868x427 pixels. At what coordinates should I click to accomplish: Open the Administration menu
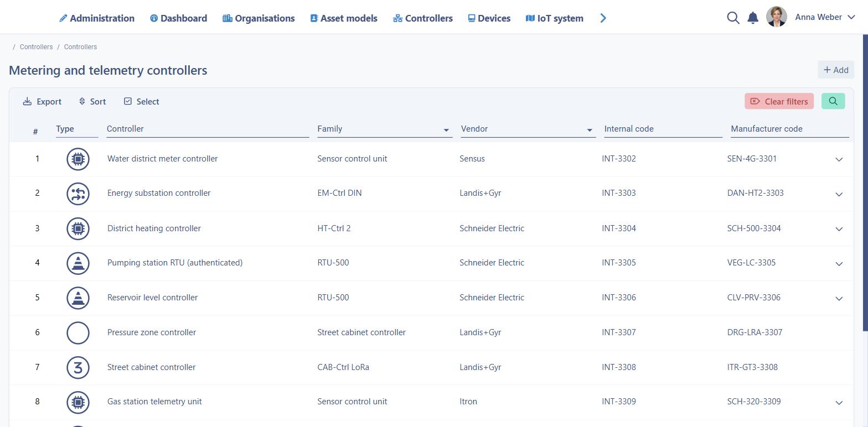click(x=97, y=18)
